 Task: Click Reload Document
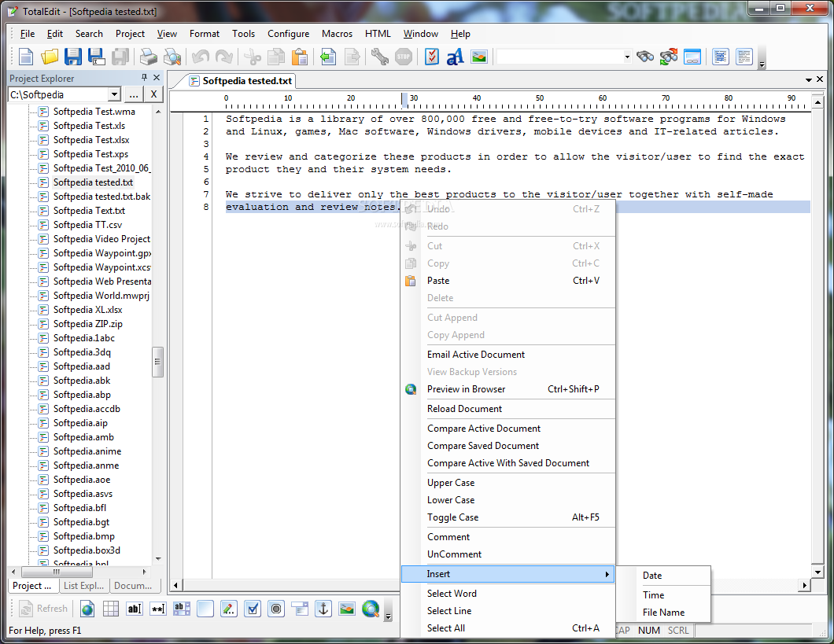click(508, 409)
